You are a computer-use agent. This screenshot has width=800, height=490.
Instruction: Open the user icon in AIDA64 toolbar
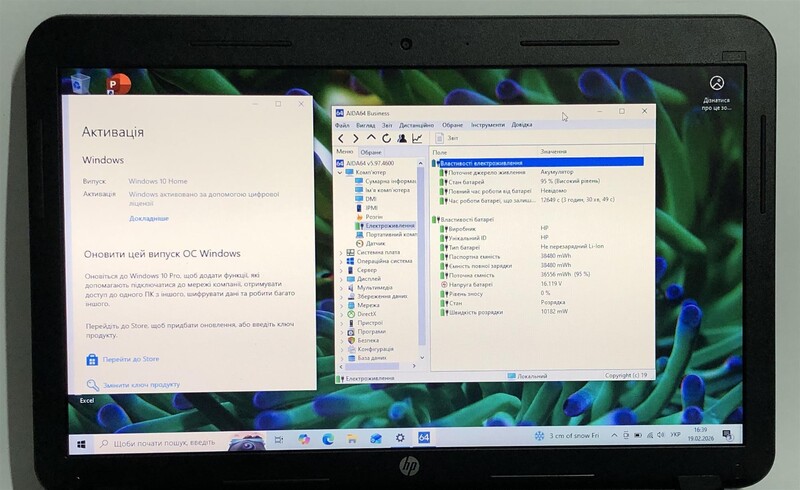tap(402, 138)
